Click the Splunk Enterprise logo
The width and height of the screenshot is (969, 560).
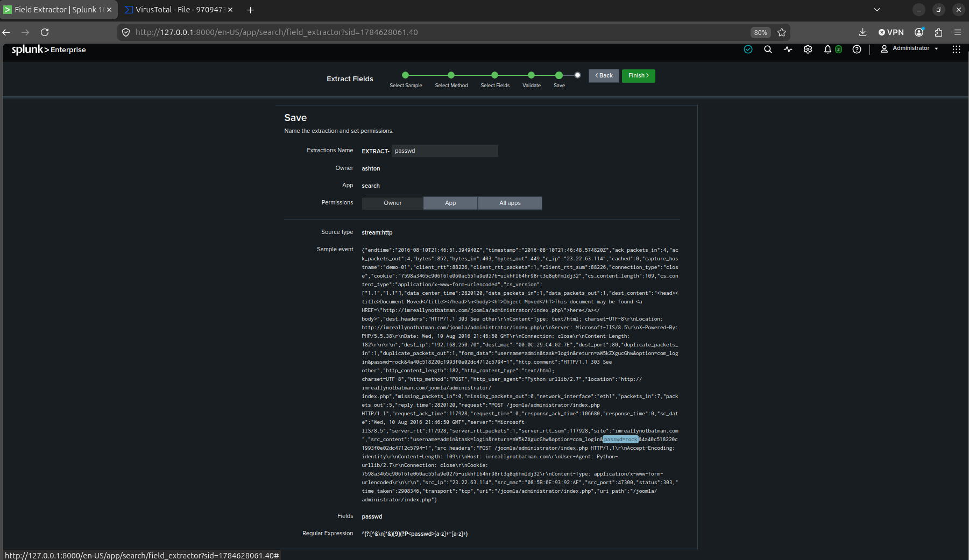tap(48, 49)
